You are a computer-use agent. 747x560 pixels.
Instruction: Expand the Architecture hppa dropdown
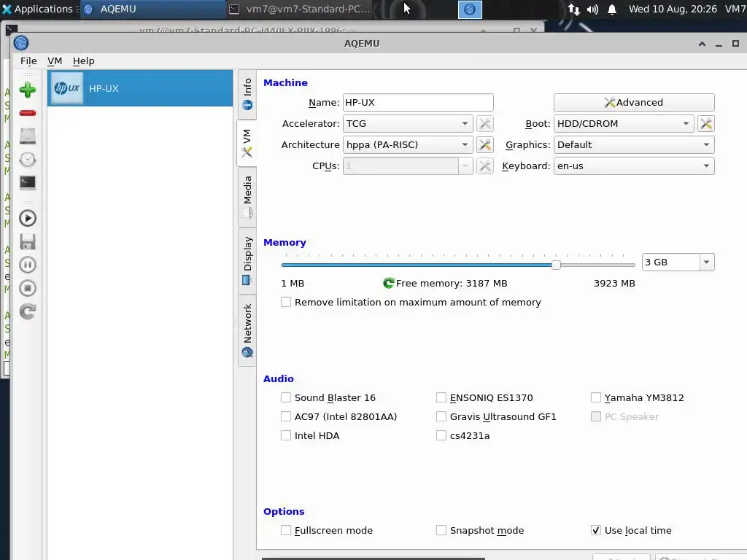[408, 145]
